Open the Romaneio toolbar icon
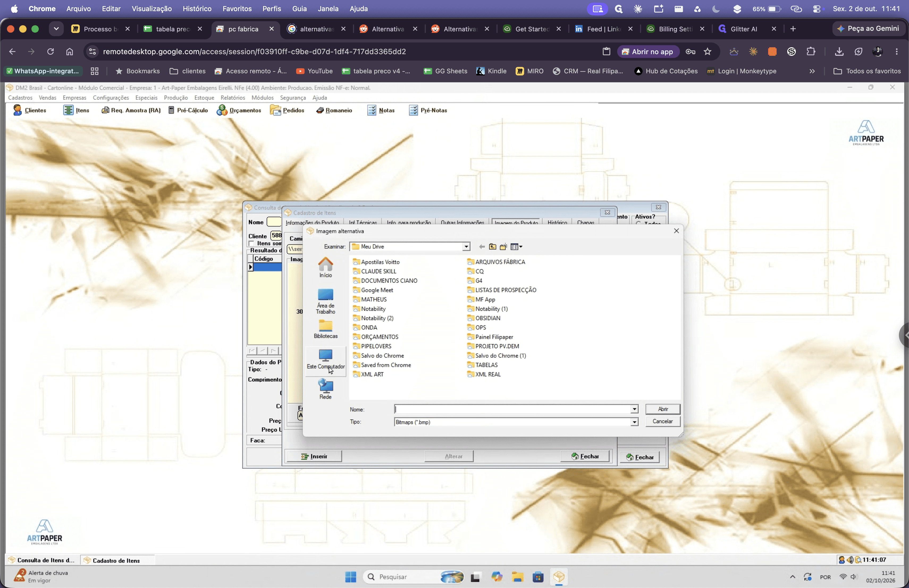Image resolution: width=909 pixels, height=588 pixels. coord(334,110)
